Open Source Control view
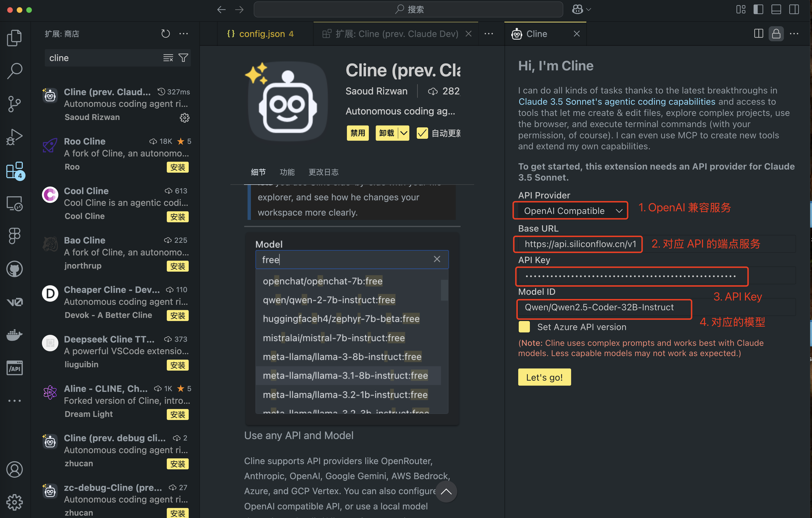812x518 pixels. [x=15, y=104]
